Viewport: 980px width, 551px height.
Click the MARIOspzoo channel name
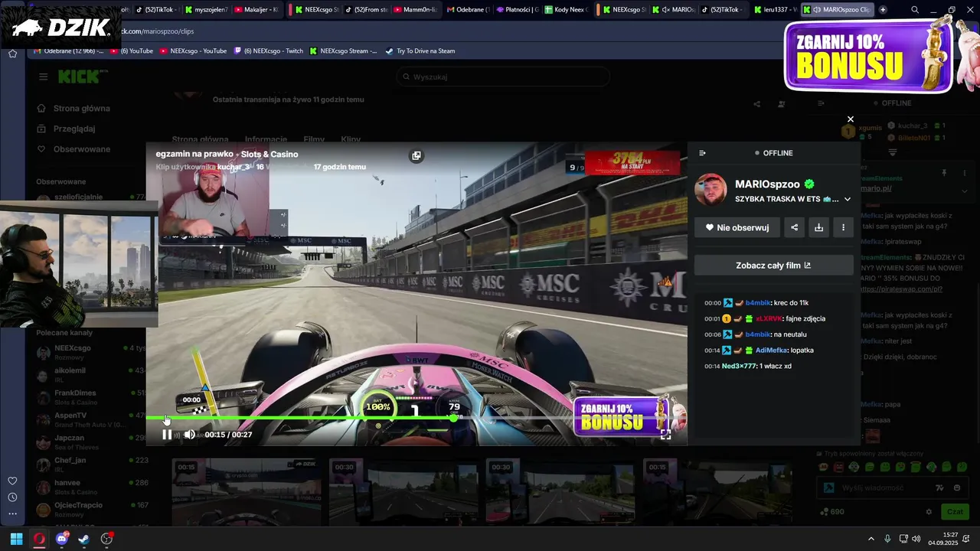pos(767,184)
